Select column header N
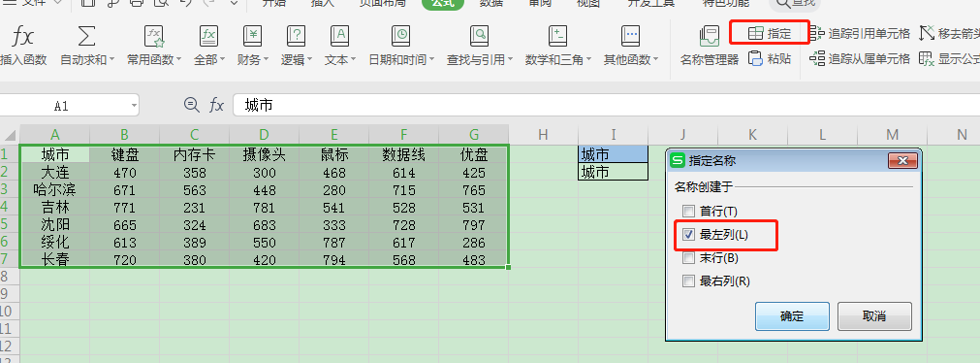 962,135
